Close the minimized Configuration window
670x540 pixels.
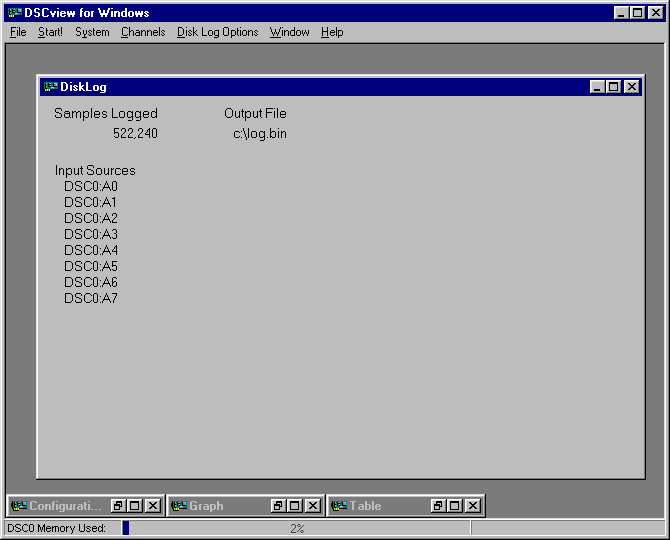click(x=153, y=506)
